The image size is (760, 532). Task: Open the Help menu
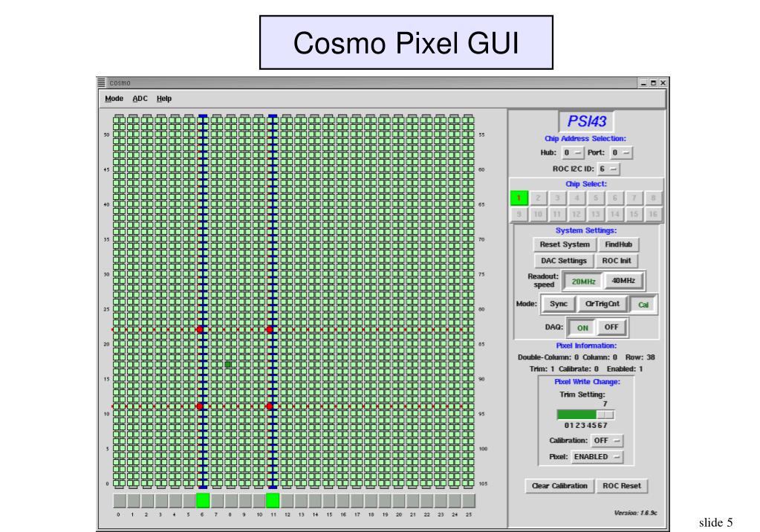pyautogui.click(x=164, y=98)
